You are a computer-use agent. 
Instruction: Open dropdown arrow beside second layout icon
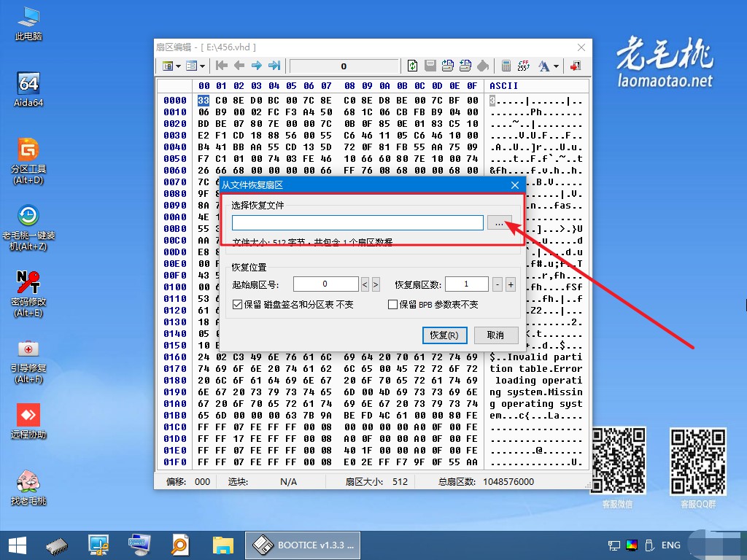203,66
